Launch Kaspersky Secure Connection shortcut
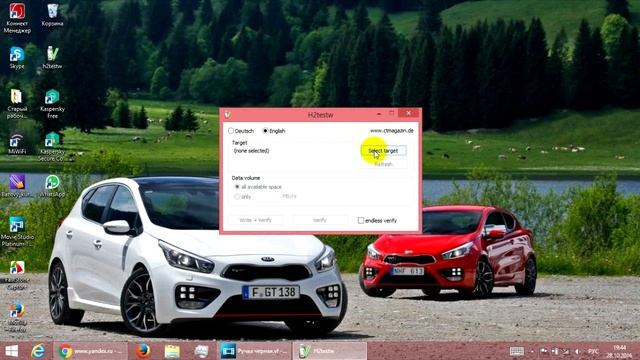 [x=52, y=147]
